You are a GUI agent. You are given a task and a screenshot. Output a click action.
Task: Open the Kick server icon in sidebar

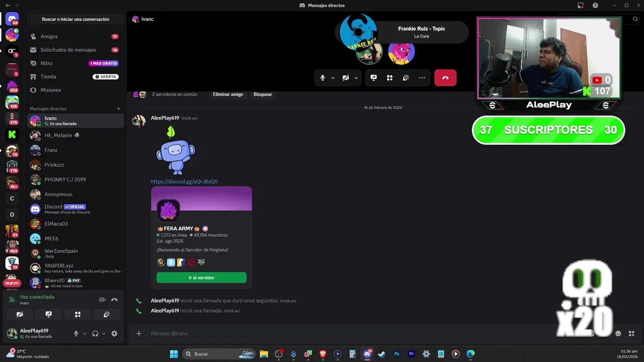pos(12,134)
